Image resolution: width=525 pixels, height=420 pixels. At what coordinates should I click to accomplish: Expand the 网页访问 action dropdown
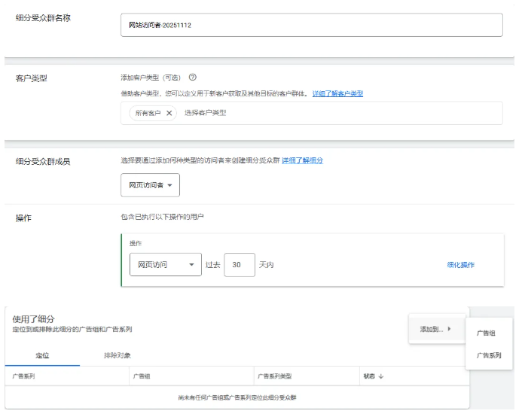point(165,265)
